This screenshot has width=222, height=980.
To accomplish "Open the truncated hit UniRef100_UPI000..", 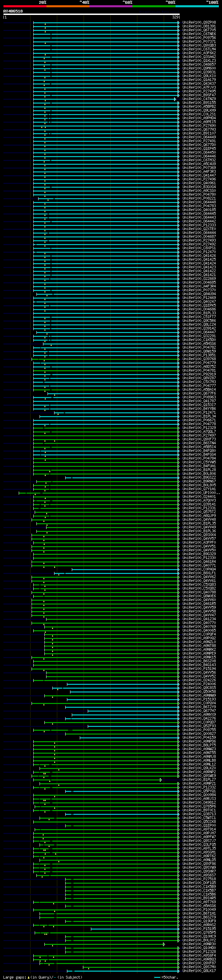I will pyautogui.click(x=201, y=493).
